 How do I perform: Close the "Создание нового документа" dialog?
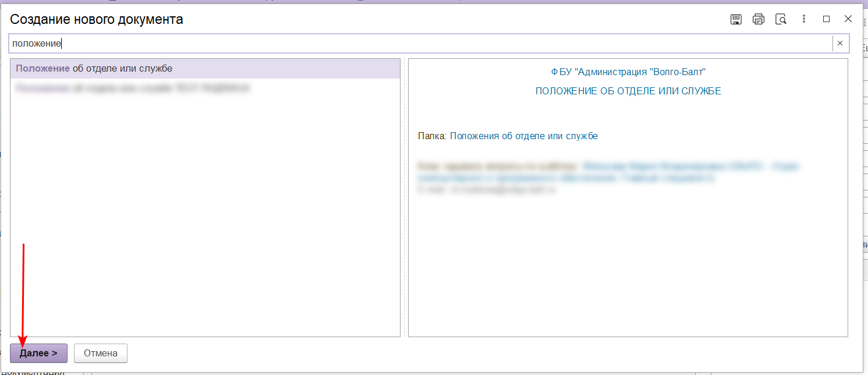pyautogui.click(x=848, y=19)
